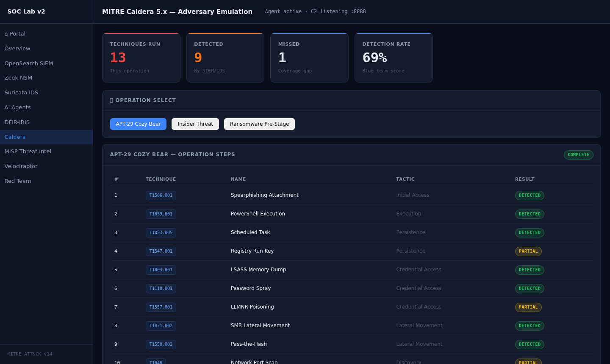This screenshot has height=364, width=610.
Task: Click the PowerShell Execution step
Action: click(258, 214)
